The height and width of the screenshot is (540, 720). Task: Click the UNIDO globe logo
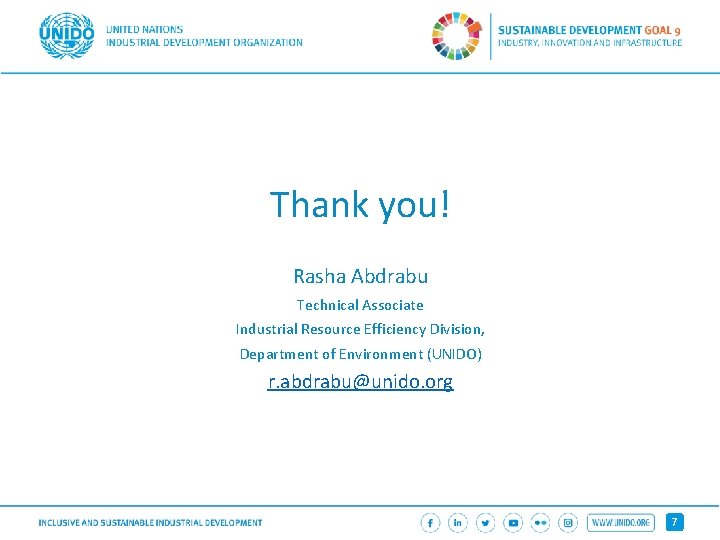click(x=67, y=36)
